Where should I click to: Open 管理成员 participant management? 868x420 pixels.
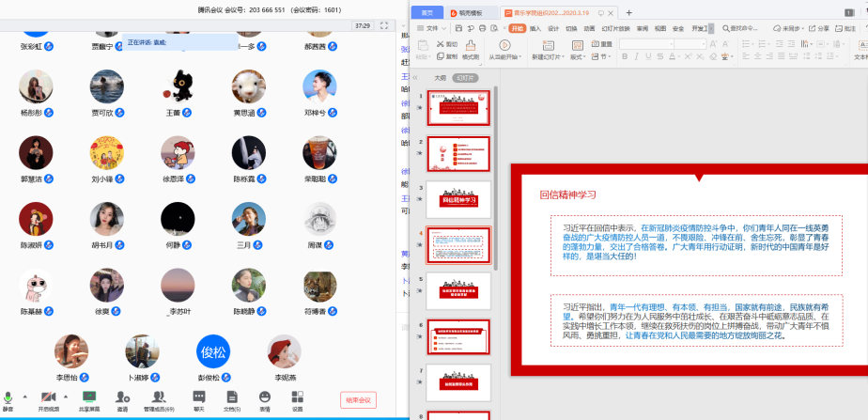(x=158, y=398)
